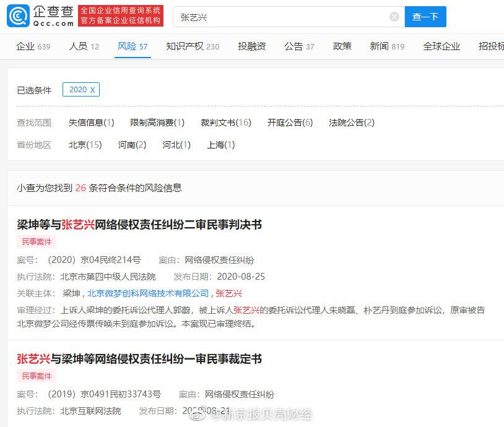Filter by 失信信息(1)
504x427 pixels.
pyautogui.click(x=91, y=123)
